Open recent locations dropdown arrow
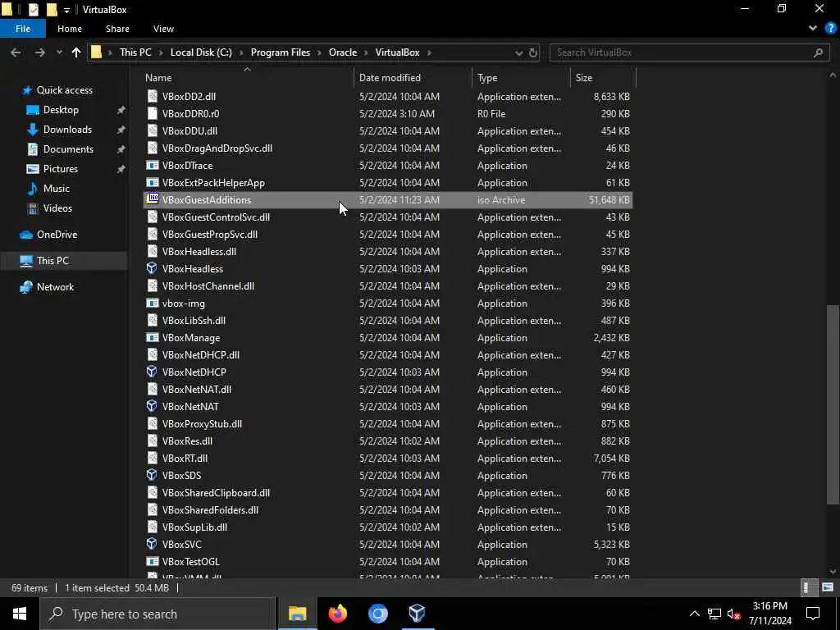 click(59, 52)
